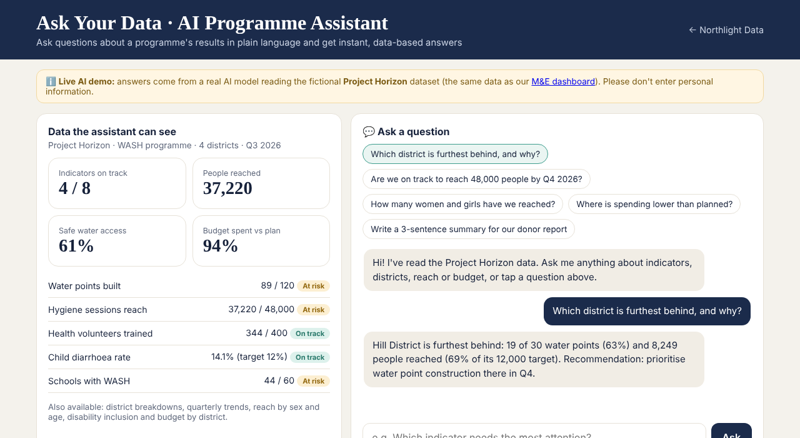
Task: Click the 'Schools with WASH' row label
Action: (x=89, y=381)
